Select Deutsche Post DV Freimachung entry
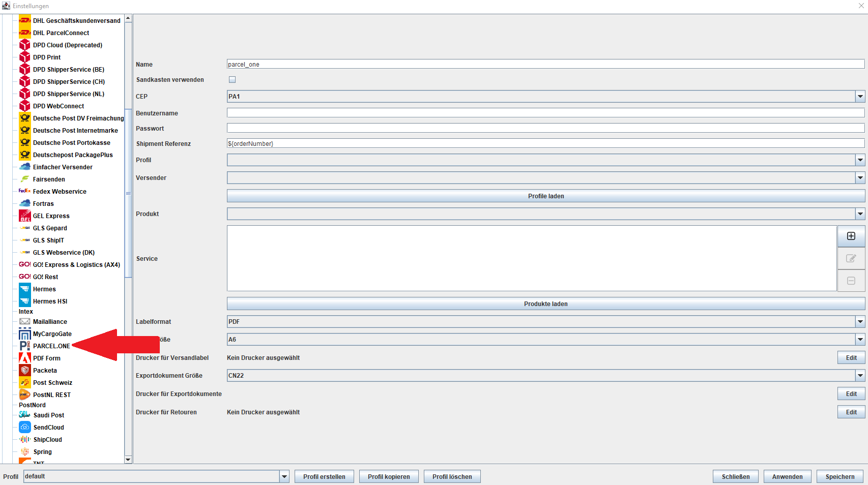This screenshot has height=485, width=868. [x=78, y=118]
